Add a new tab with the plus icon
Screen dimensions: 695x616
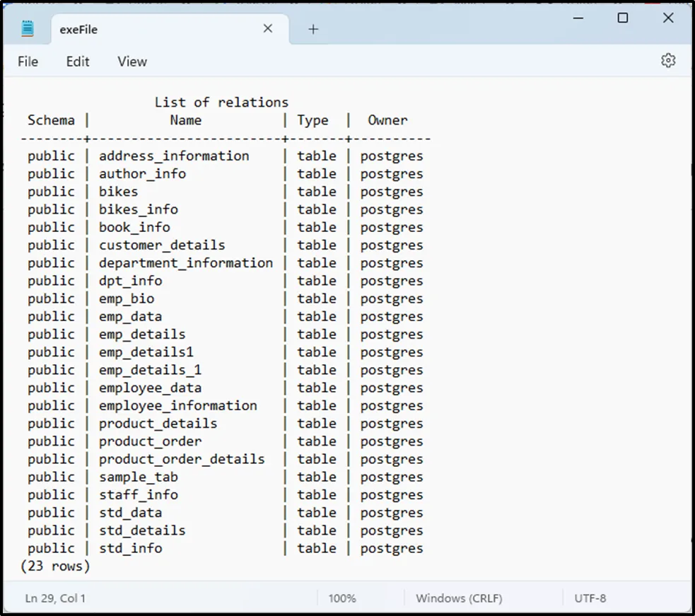click(x=313, y=29)
